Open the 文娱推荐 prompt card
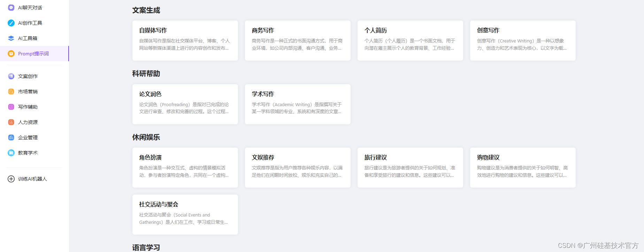The width and height of the screenshot is (644, 252). coord(298,167)
